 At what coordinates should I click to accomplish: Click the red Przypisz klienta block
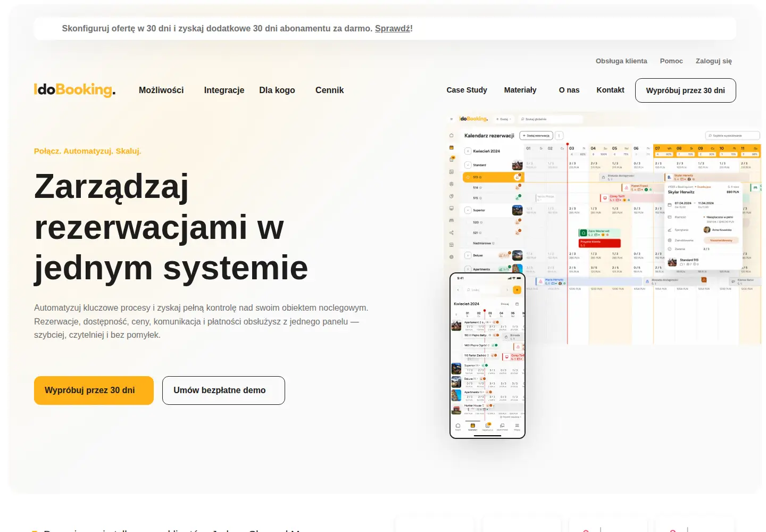[600, 243]
